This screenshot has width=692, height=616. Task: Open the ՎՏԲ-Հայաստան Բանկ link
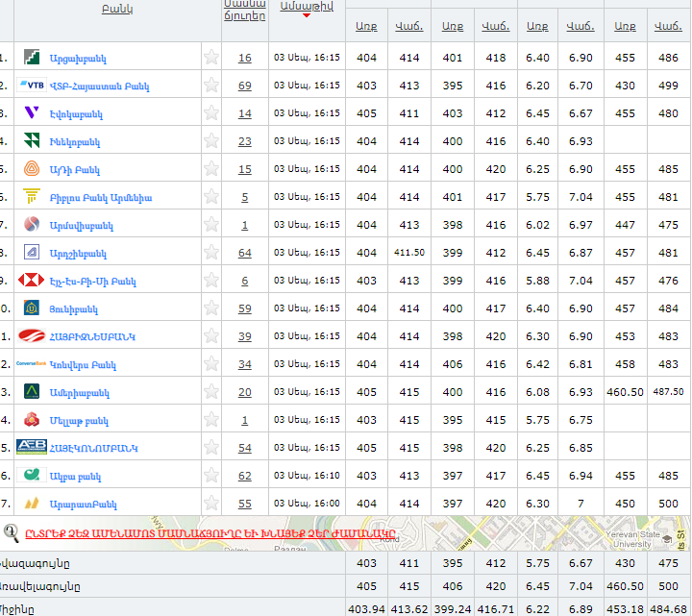[99, 86]
